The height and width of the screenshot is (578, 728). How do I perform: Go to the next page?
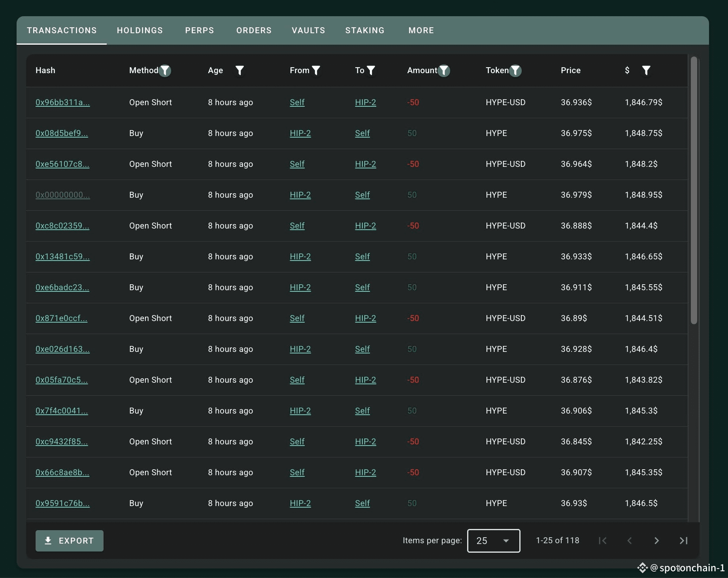[656, 540]
